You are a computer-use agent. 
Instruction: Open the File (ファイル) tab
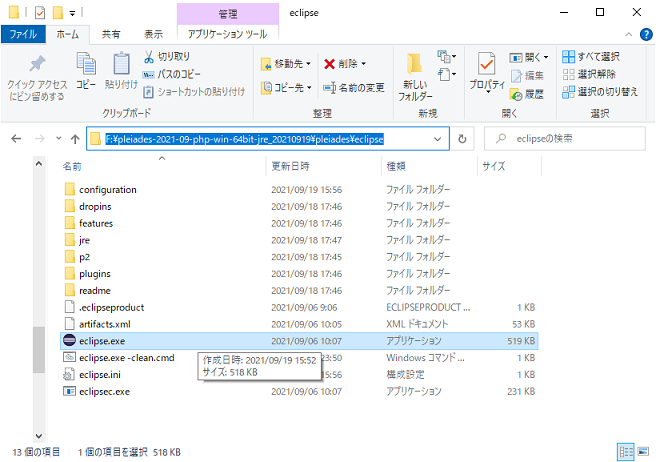pos(23,34)
